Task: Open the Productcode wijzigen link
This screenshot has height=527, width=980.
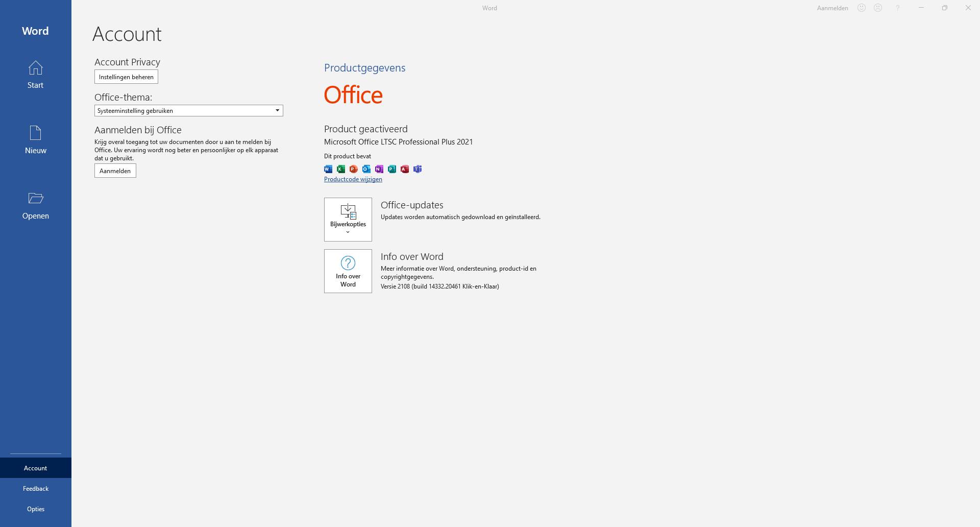Action: point(353,179)
